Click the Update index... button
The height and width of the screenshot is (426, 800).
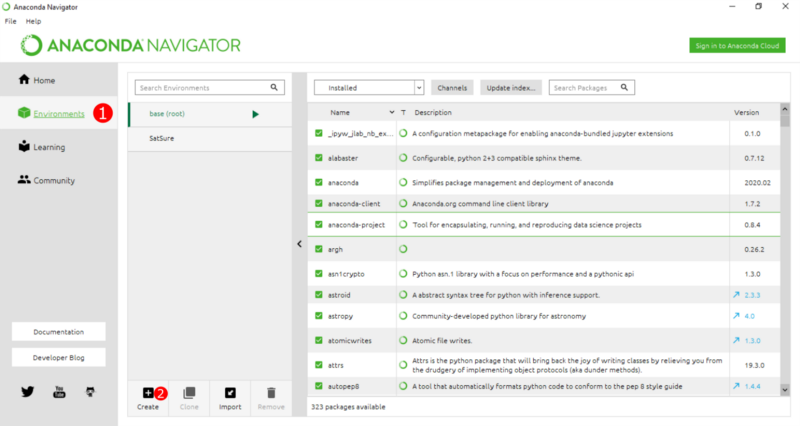coord(511,88)
